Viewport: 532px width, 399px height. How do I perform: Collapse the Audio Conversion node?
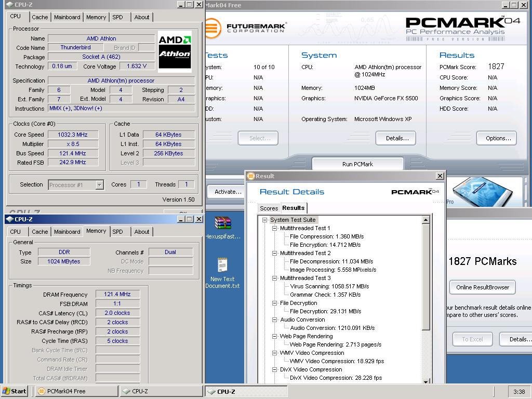tap(274, 320)
